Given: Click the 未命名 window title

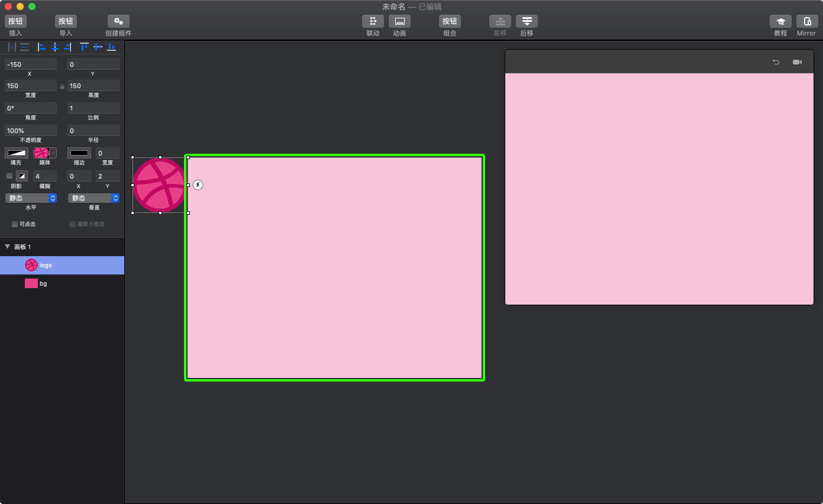Looking at the screenshot, I should [394, 7].
